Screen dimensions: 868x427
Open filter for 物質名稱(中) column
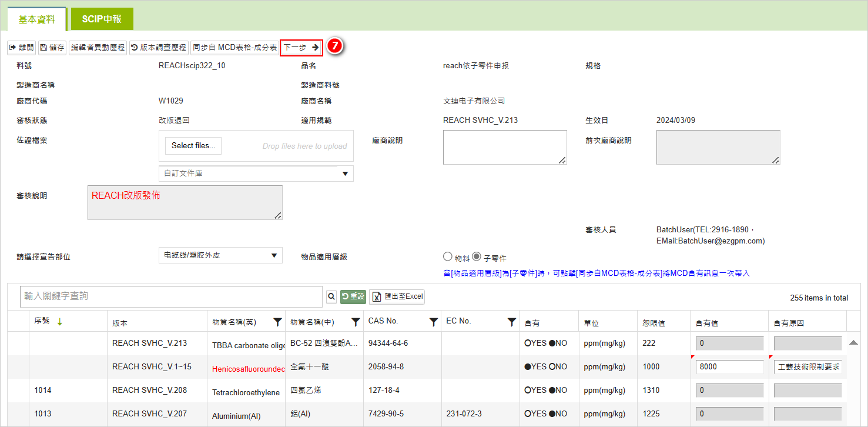(356, 322)
